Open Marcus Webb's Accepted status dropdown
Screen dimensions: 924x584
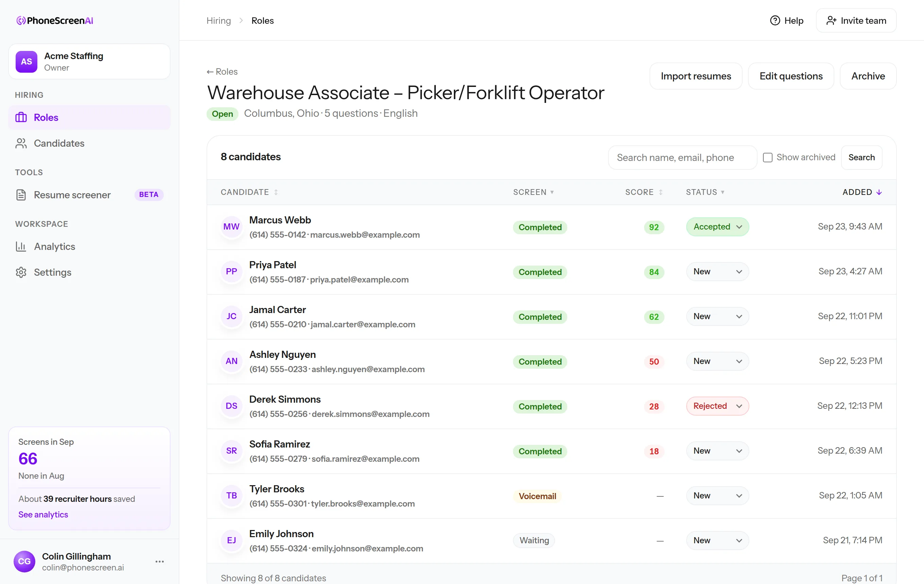[x=717, y=227]
